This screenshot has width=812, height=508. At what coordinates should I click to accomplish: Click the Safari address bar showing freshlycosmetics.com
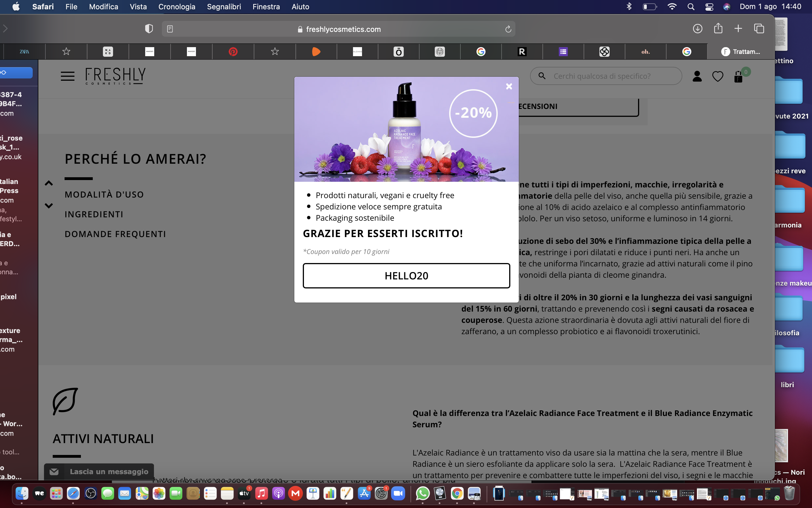pyautogui.click(x=339, y=29)
